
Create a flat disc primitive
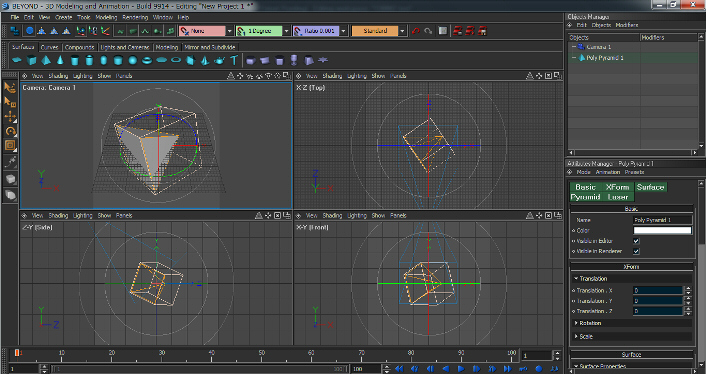coord(161,60)
